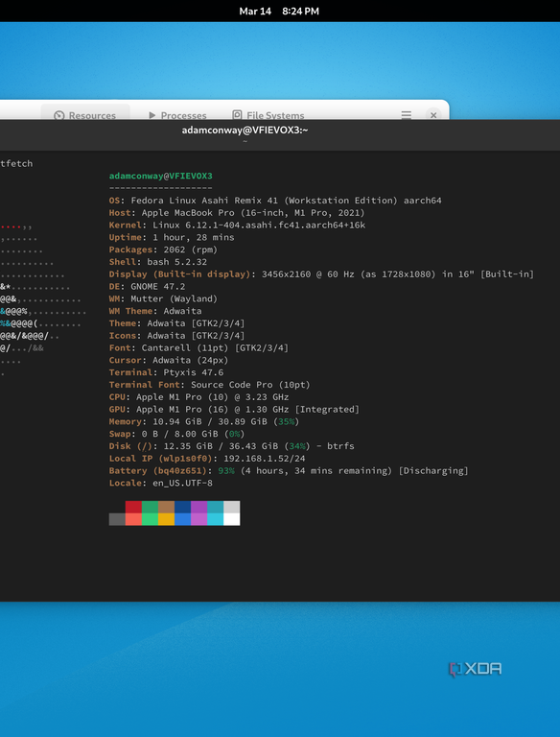Click the green adamconway@VFIEVOX3 header line

click(161, 176)
